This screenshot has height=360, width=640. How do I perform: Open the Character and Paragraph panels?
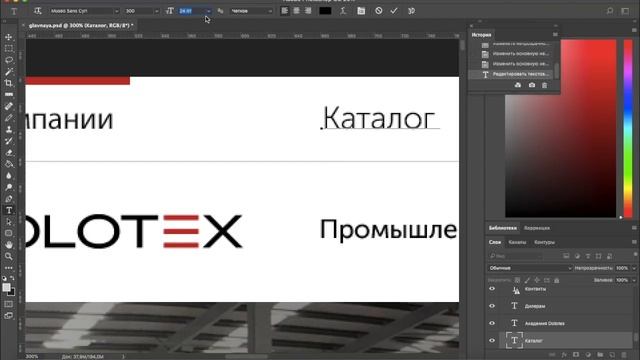(361, 11)
